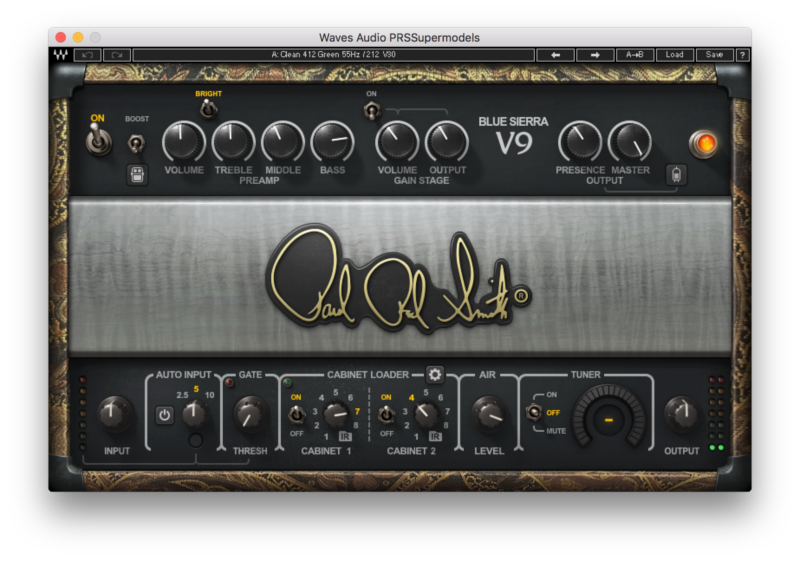The image size is (800, 561).
Task: Click the Middle knob
Action: tap(282, 142)
